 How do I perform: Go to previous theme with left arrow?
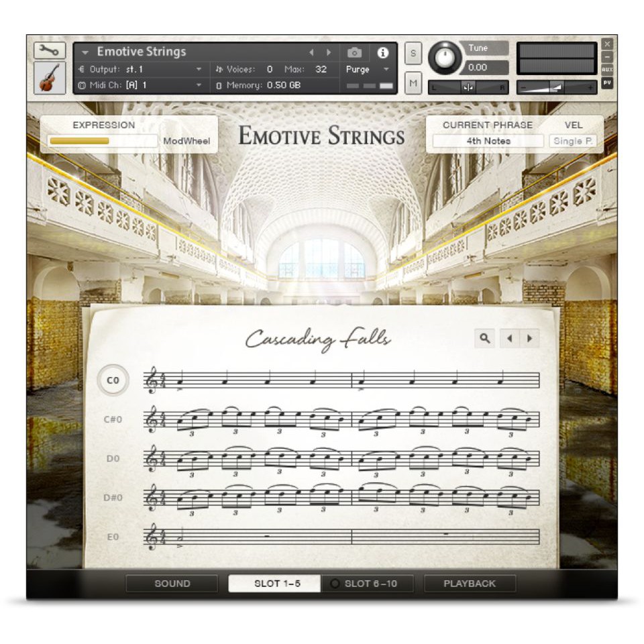(510, 338)
